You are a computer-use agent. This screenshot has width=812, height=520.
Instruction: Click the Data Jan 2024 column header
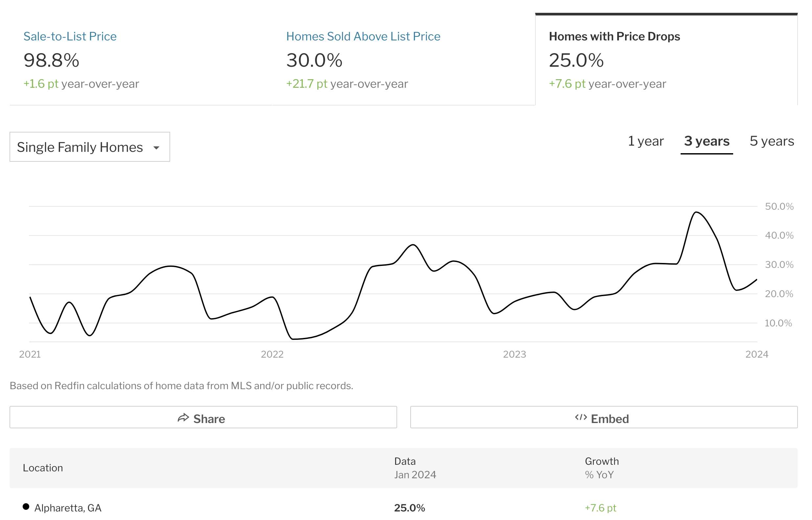click(x=415, y=468)
